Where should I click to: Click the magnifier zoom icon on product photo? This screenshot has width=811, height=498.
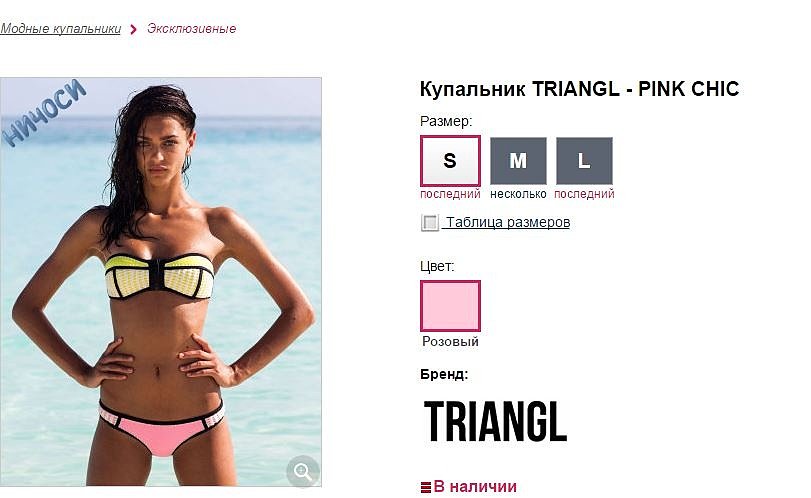tap(303, 471)
